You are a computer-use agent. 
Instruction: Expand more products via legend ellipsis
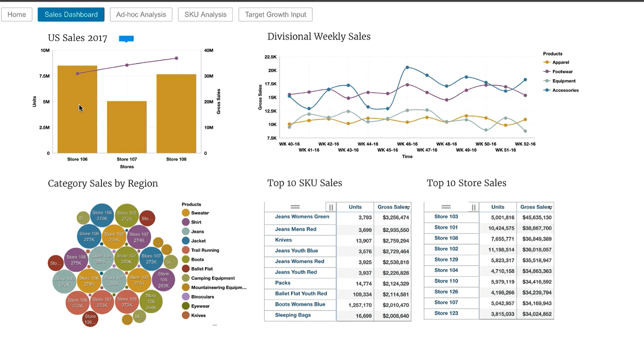[x=215, y=325]
